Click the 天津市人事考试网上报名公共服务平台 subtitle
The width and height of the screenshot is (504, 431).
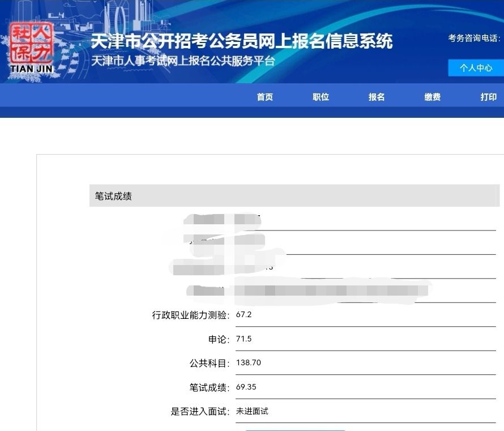click(x=183, y=61)
